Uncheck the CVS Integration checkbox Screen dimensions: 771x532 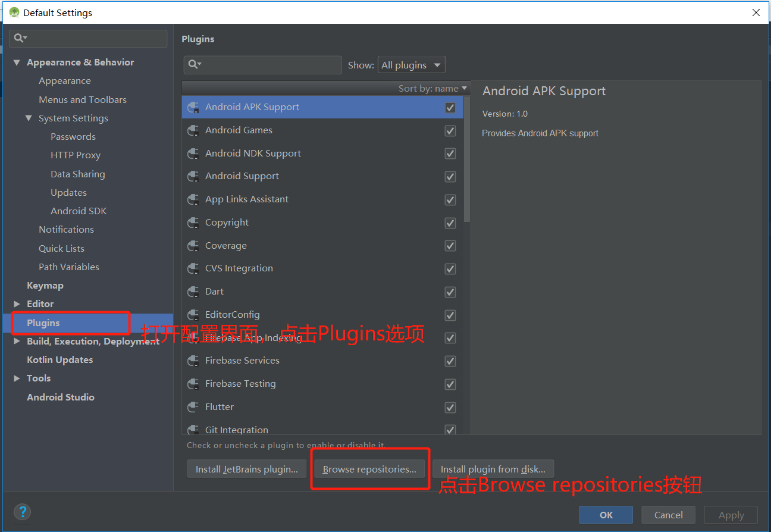click(450, 269)
